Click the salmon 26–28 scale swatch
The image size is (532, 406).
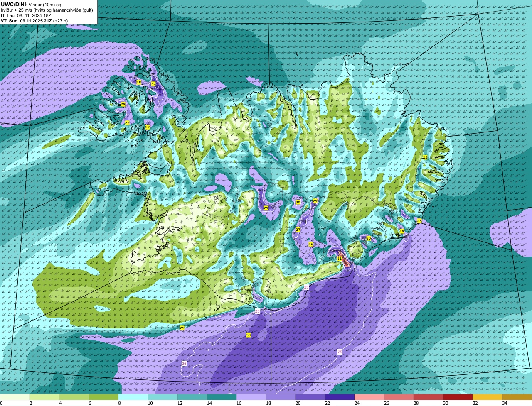399,397
